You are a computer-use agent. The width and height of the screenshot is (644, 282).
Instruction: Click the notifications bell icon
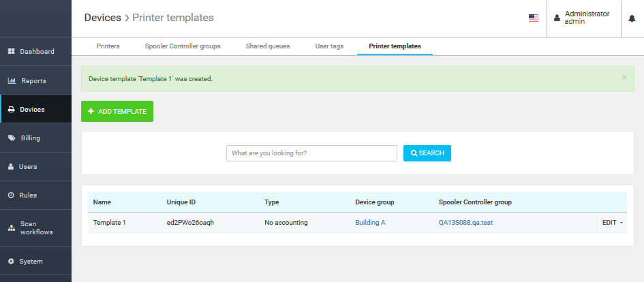pos(632,18)
